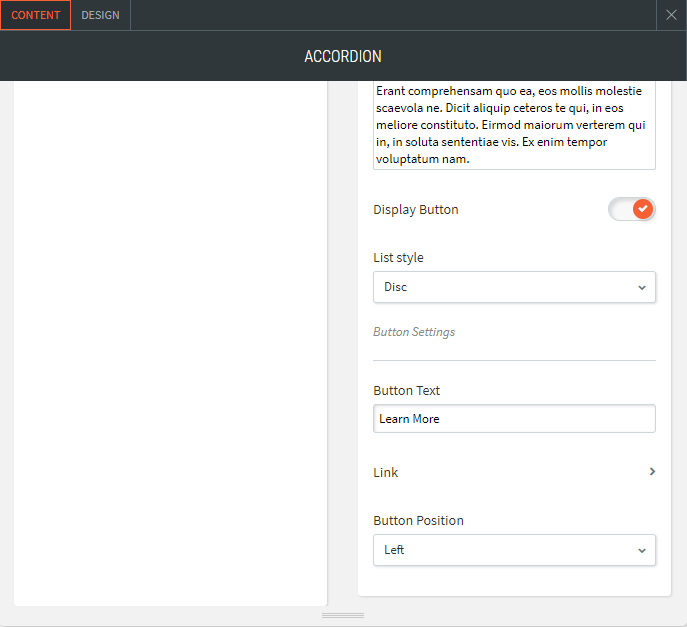Close the Accordion settings panel
This screenshot has height=627, width=687.
click(x=671, y=15)
